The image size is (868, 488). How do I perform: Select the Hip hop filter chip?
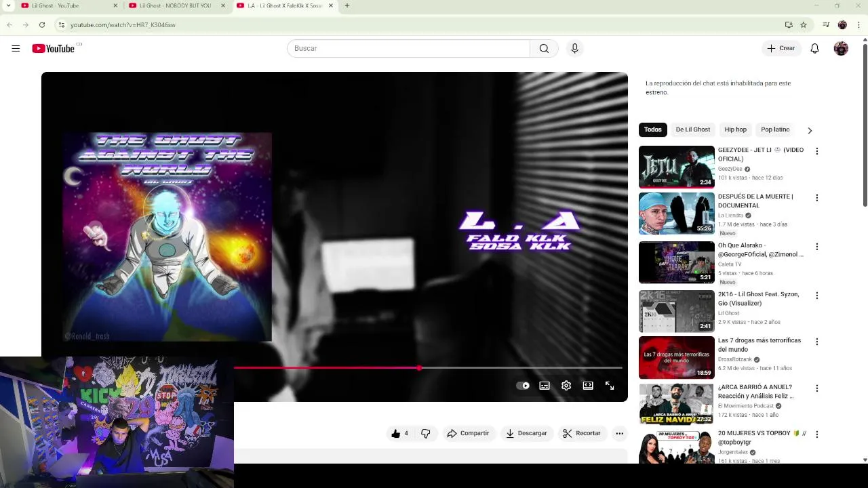pyautogui.click(x=735, y=129)
